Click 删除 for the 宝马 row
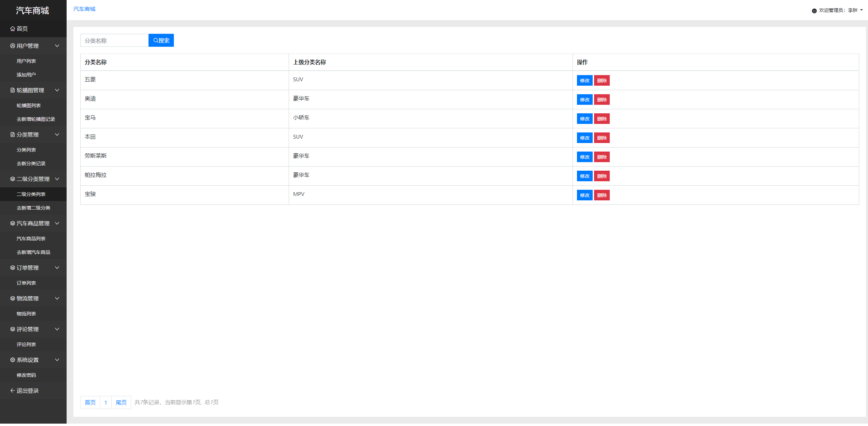 (602, 119)
